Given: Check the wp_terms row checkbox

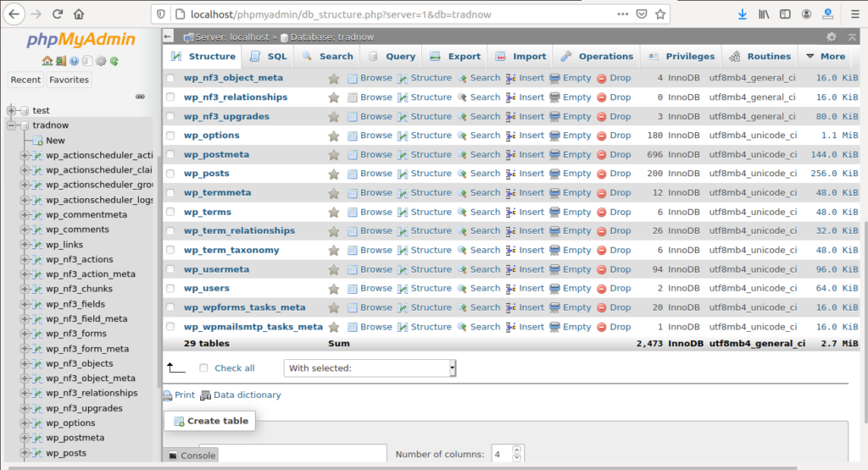Looking at the screenshot, I should 170,213.
